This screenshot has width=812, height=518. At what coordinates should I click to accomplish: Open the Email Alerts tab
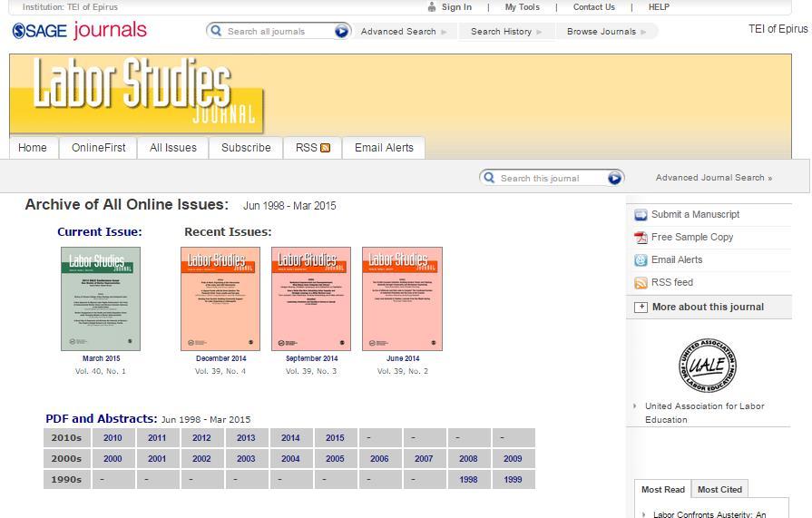384,148
